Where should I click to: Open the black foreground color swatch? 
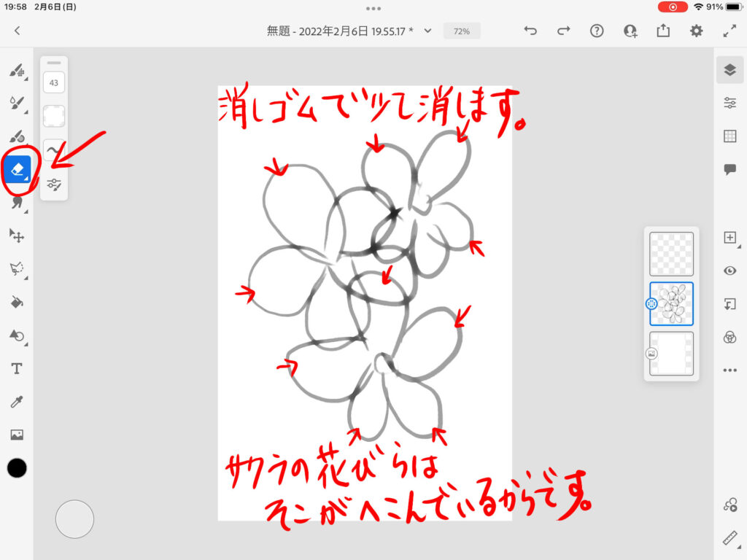[17, 468]
